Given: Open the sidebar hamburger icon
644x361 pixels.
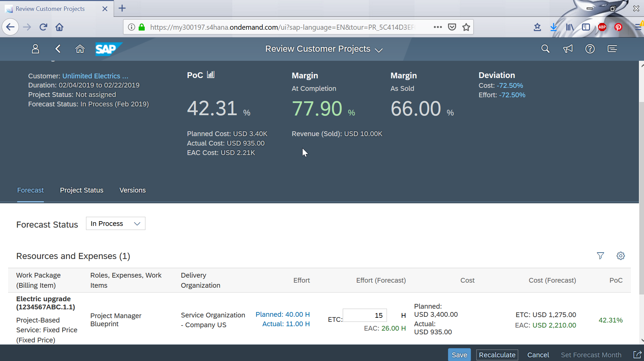Looking at the screenshot, I should [612, 49].
